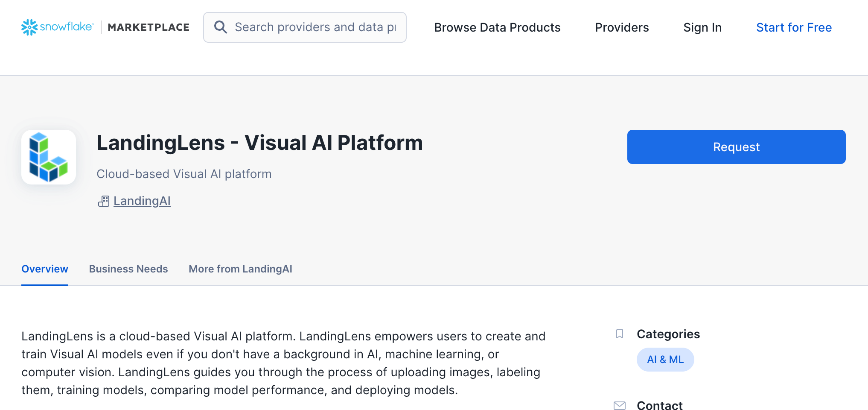The height and width of the screenshot is (410, 868).
Task: Click the Snowflake logo
Action: pyautogui.click(x=57, y=27)
